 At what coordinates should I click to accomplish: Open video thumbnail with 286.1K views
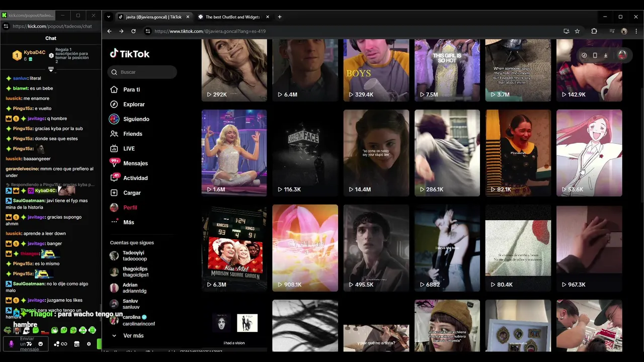pyautogui.click(x=447, y=152)
